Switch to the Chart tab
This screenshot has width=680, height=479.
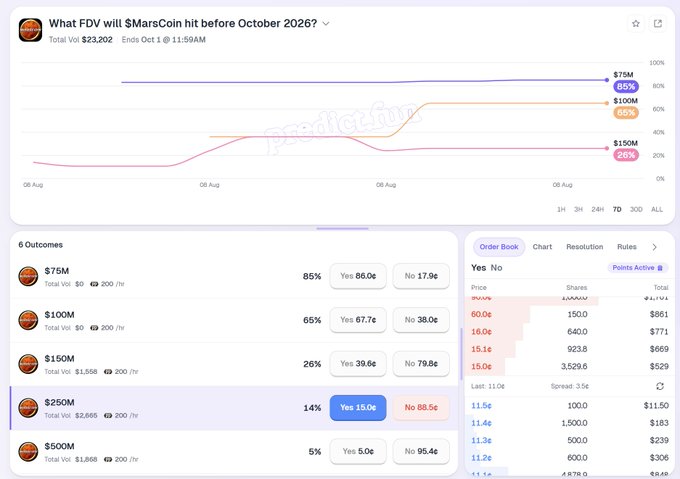click(542, 247)
